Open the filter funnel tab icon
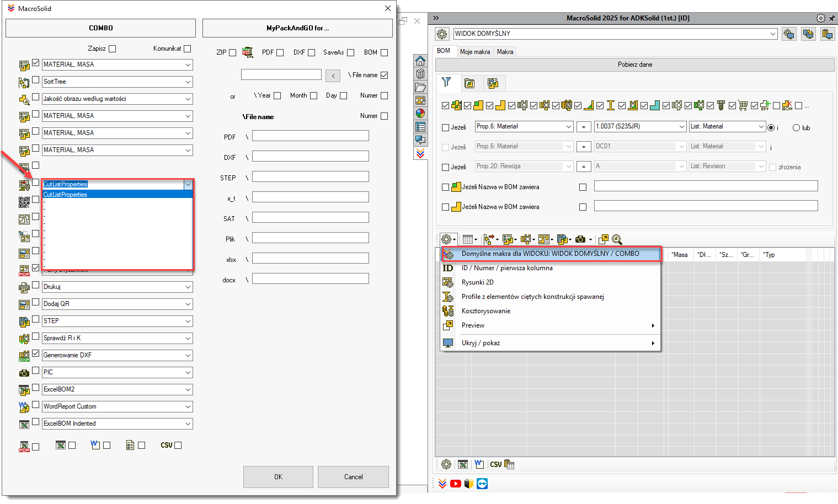 click(x=446, y=83)
